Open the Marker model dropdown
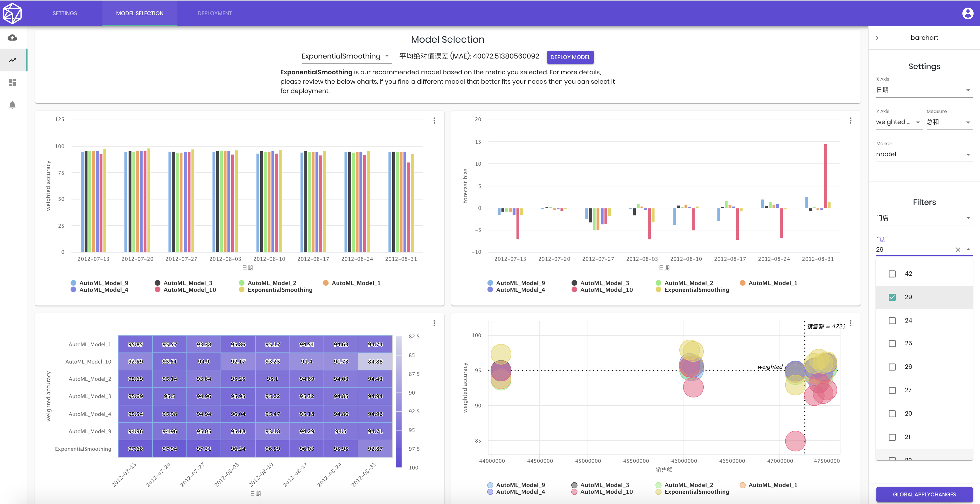This screenshot has height=504, width=980. 924,155
